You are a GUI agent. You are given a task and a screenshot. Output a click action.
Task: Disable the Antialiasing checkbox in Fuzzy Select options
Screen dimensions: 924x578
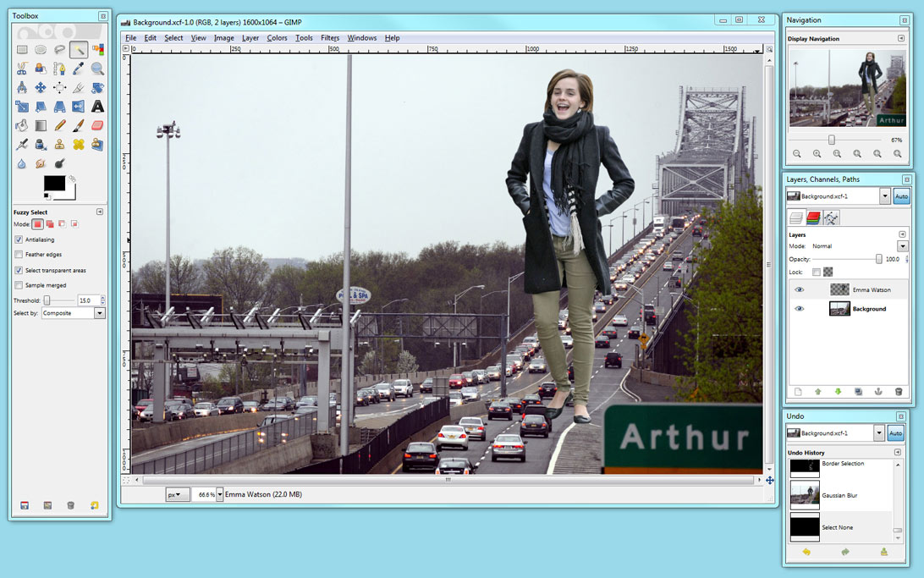(19, 241)
